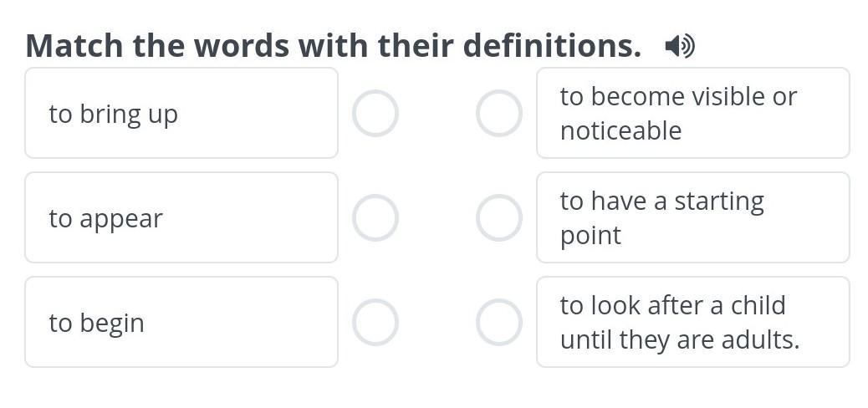Select circle beside 'to become visible or noticeable'
The image size is (868, 408).
499,114
